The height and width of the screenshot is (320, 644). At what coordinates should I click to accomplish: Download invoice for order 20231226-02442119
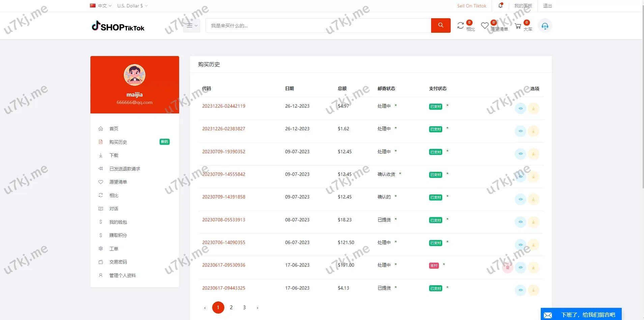coord(533,108)
